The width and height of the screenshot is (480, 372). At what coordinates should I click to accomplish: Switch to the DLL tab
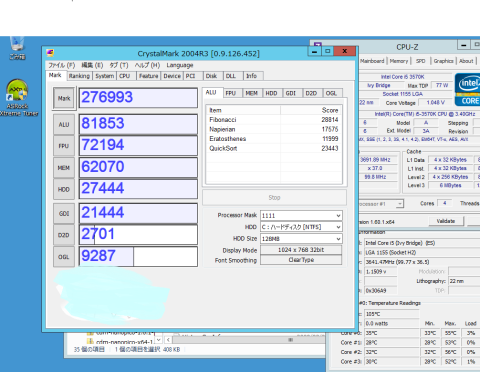click(233, 76)
